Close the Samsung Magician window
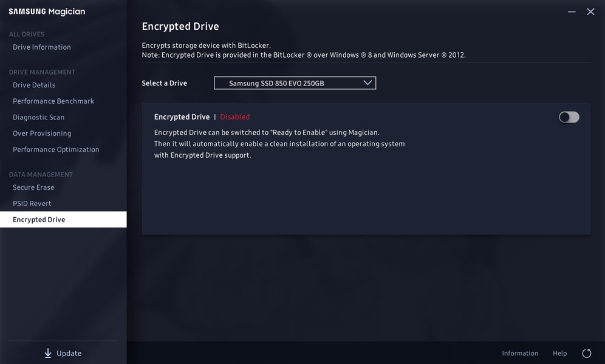 (x=590, y=12)
